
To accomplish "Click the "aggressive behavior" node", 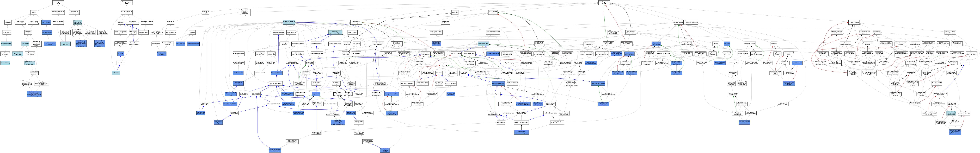I will 193,44.
